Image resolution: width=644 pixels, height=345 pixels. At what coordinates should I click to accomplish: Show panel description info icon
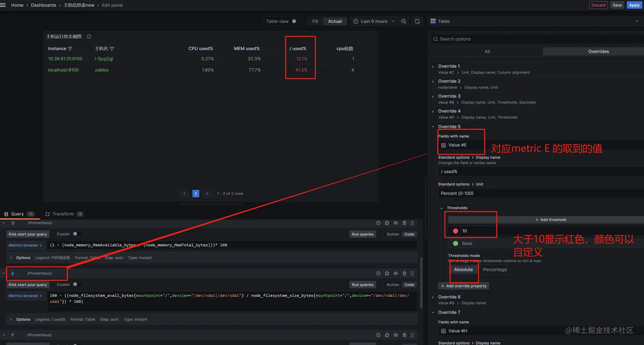tap(89, 37)
